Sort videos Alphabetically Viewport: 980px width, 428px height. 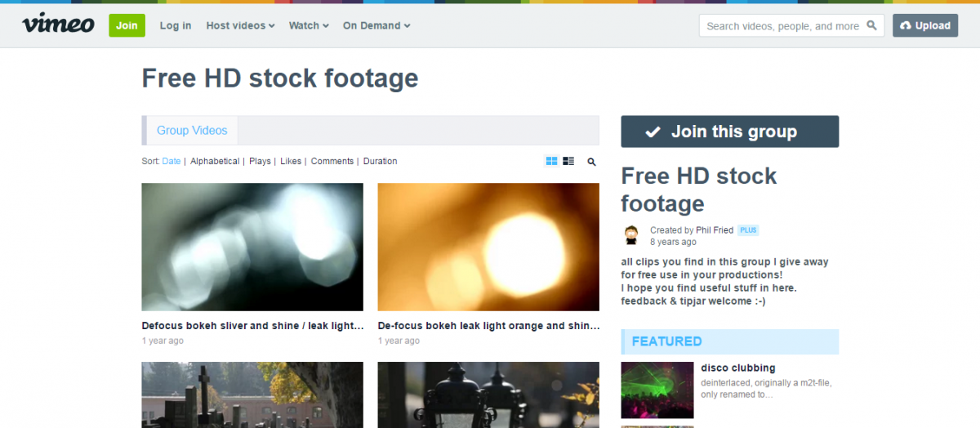[215, 162]
